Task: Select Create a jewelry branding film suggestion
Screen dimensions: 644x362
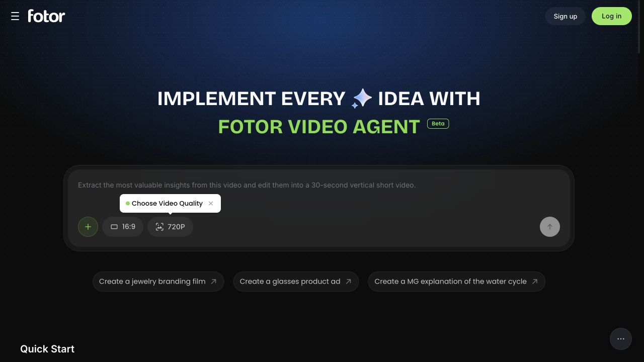Action: point(158,282)
